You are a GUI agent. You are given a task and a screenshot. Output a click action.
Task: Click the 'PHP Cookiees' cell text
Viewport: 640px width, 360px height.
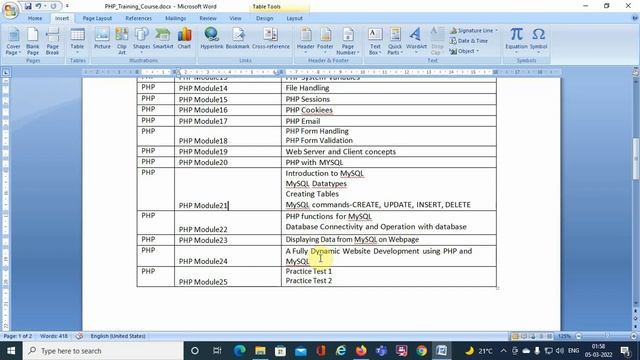point(309,110)
